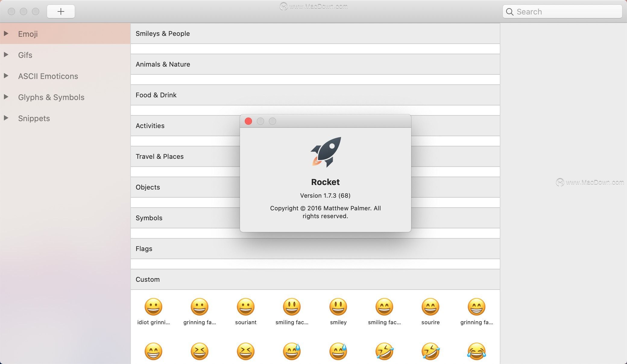
Task: Open the Custom section header
Action: click(315, 279)
